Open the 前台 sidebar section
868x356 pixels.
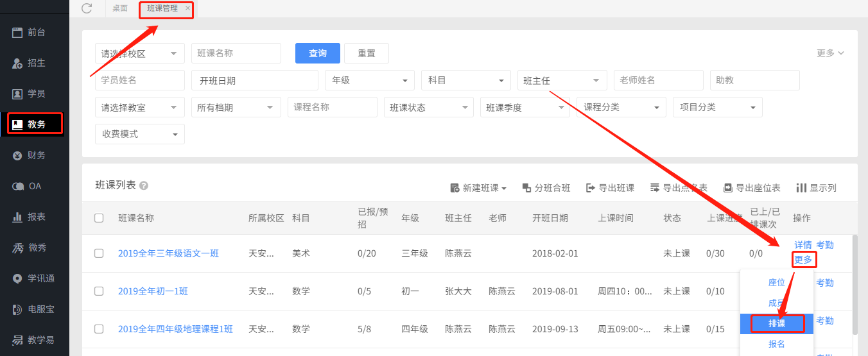[x=30, y=32]
